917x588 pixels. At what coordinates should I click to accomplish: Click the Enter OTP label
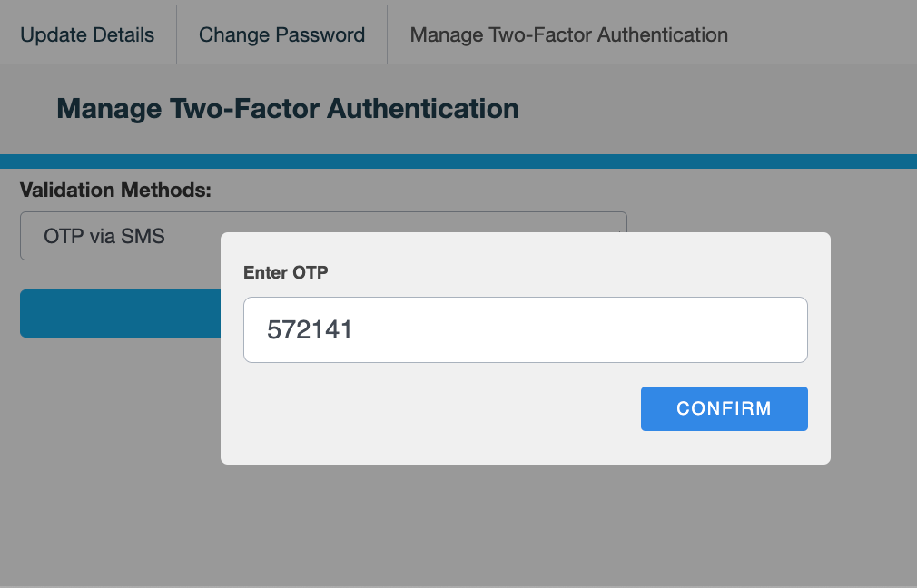click(x=285, y=272)
